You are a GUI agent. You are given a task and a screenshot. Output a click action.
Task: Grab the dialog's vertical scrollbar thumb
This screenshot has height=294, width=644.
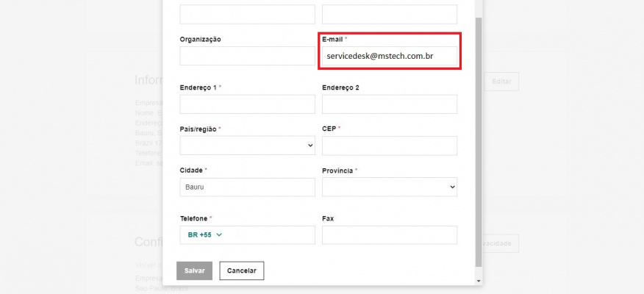(x=479, y=140)
